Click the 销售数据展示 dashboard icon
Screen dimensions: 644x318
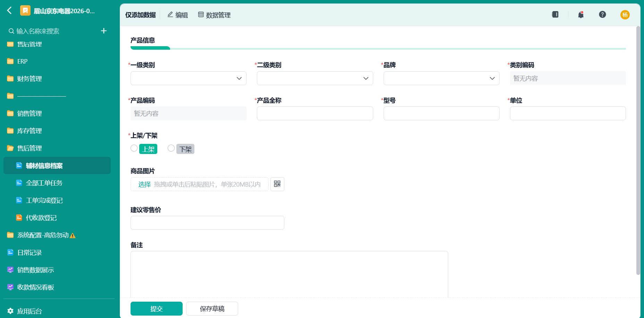point(10,270)
